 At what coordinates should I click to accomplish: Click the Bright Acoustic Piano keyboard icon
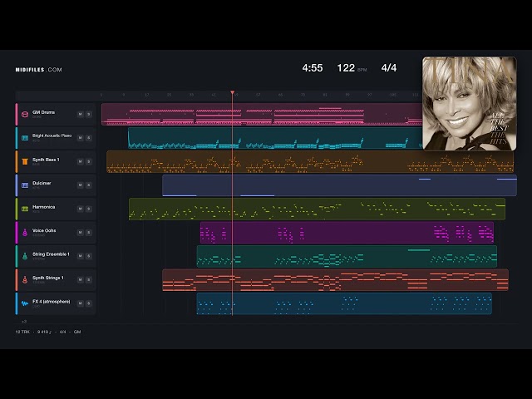(x=25, y=138)
